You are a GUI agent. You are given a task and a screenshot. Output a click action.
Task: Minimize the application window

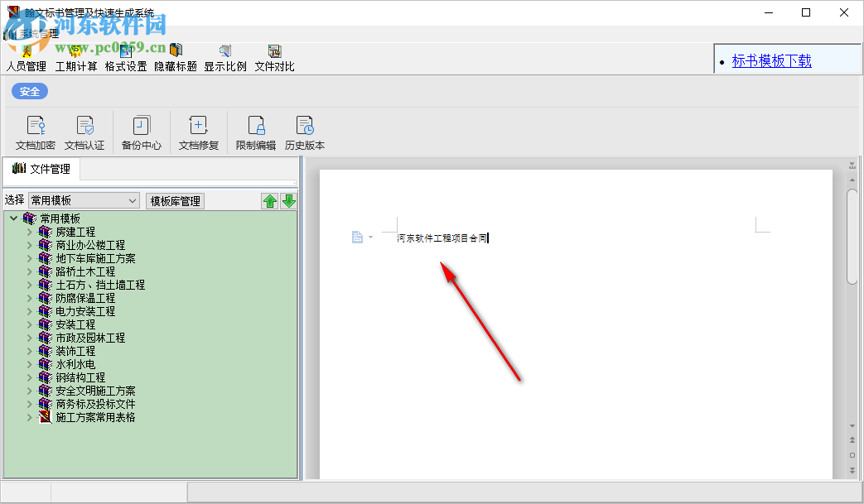click(x=769, y=12)
